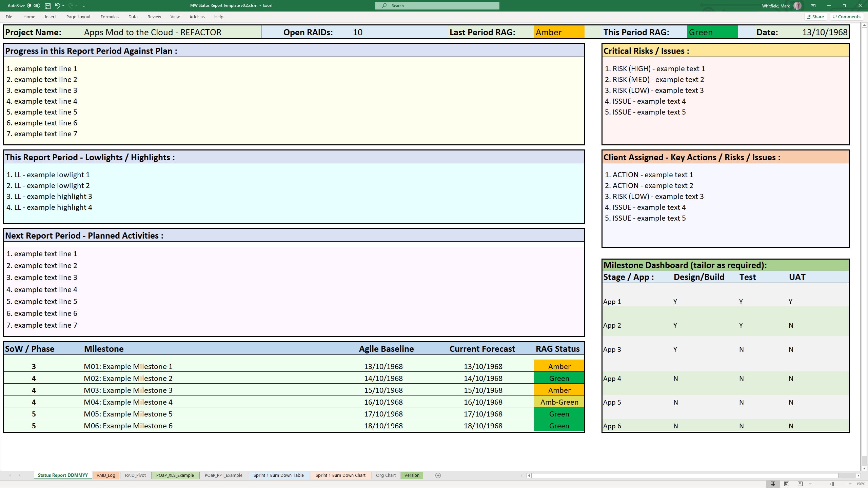Click the Save icon on Quick Access Toolbar
Viewport: 868px width, 488px height.
(x=47, y=5)
